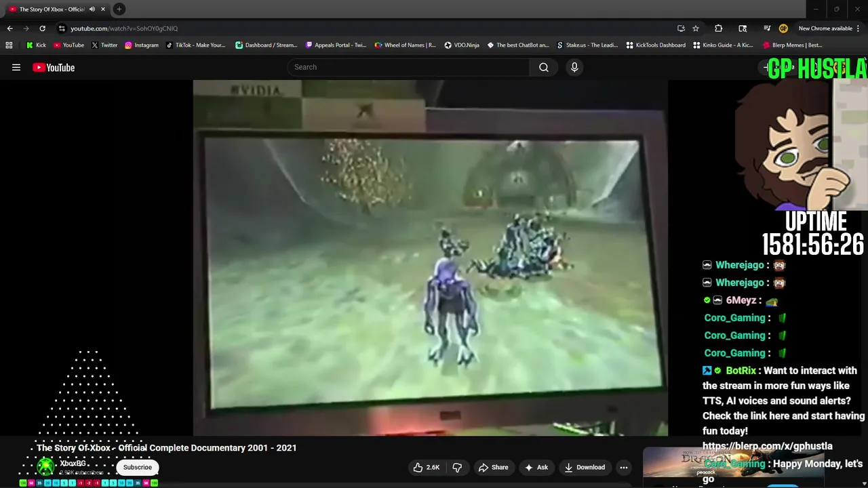Go back with the browser back arrow
The width and height of the screenshot is (868, 488).
point(9,28)
